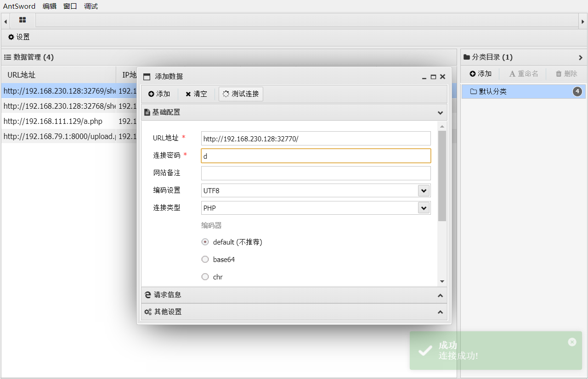
Task: Open 设置 with the gear button
Action: pos(19,37)
